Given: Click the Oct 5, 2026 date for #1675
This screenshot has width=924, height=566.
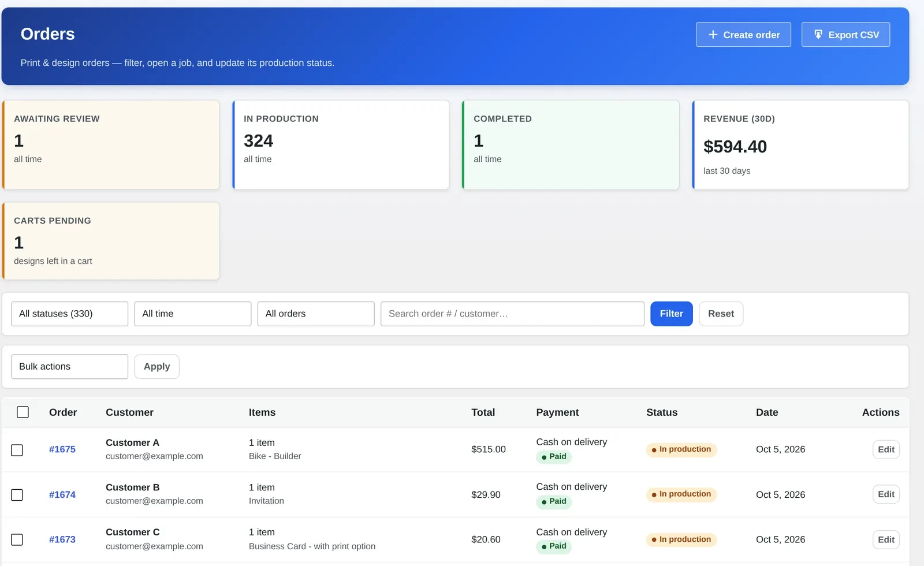Looking at the screenshot, I should (x=780, y=449).
